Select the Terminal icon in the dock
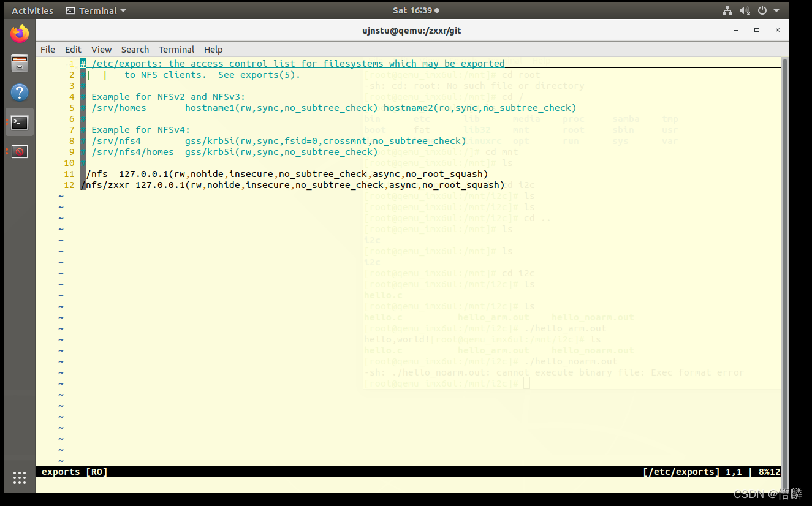This screenshot has width=812, height=506. point(20,123)
